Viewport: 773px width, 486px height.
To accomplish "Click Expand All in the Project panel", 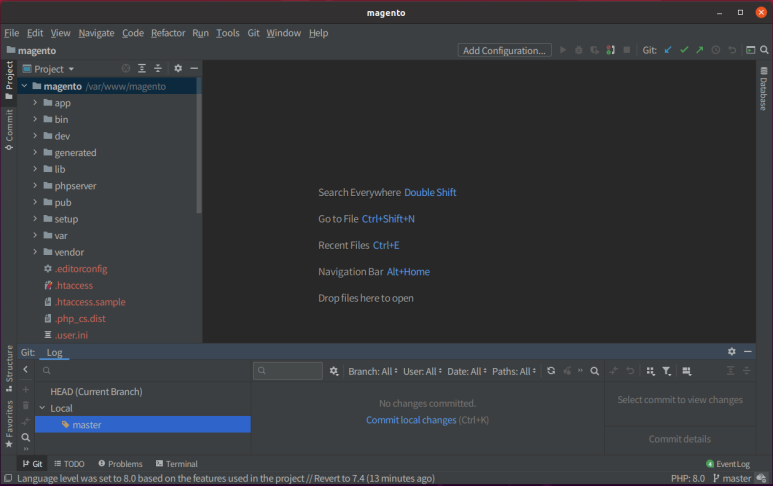I will tap(142, 69).
